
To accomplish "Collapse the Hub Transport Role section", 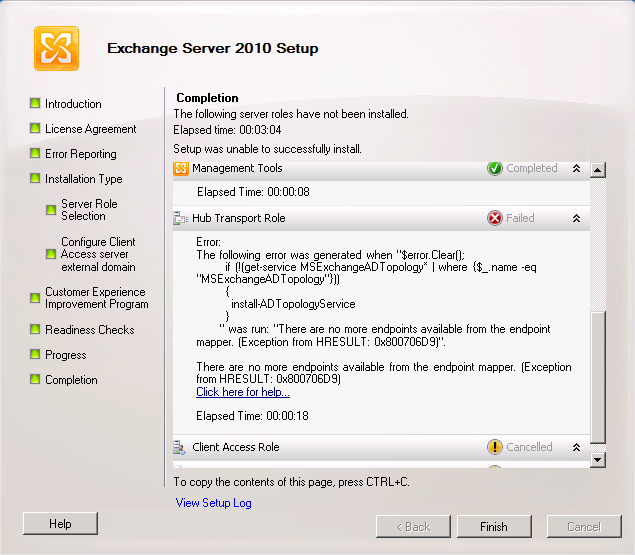I will click(x=576, y=219).
